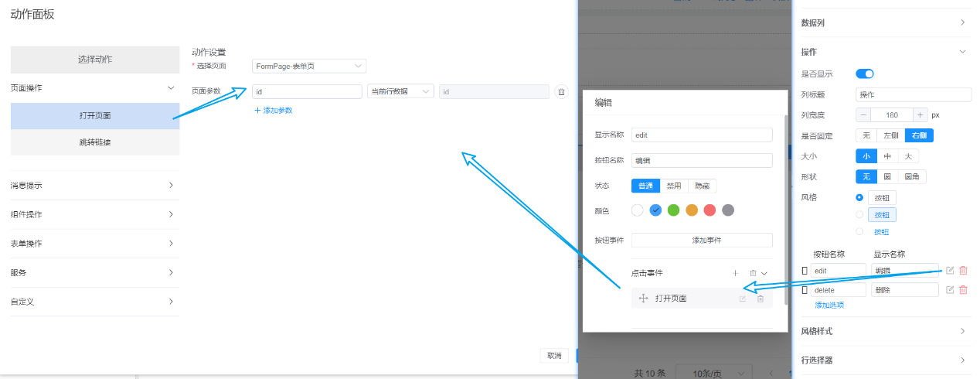Image resolution: width=980 pixels, height=379 pixels.
Task: Remove the delete button row
Action: click(963, 290)
